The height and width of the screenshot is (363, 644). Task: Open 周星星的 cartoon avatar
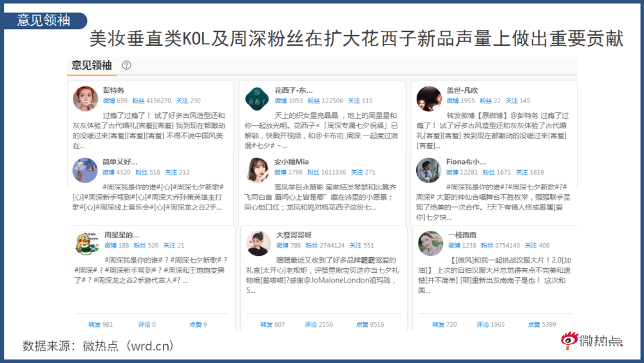point(87,243)
